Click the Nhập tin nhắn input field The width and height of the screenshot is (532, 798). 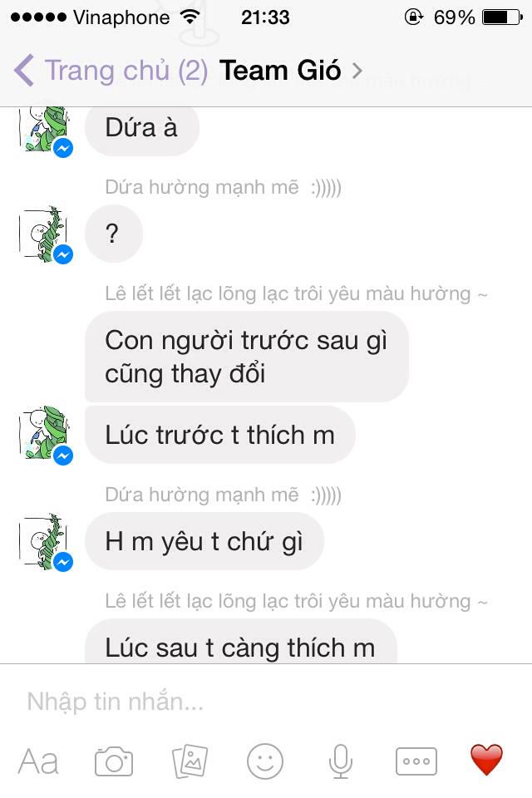click(x=266, y=702)
